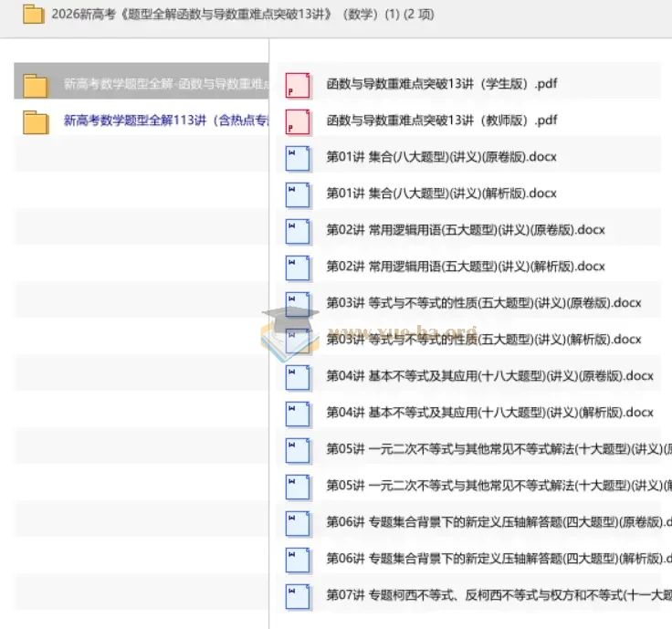Select 第03讲 等式与不等式的性质 (解析版).docx
The height and width of the screenshot is (629, 672).
(x=484, y=340)
